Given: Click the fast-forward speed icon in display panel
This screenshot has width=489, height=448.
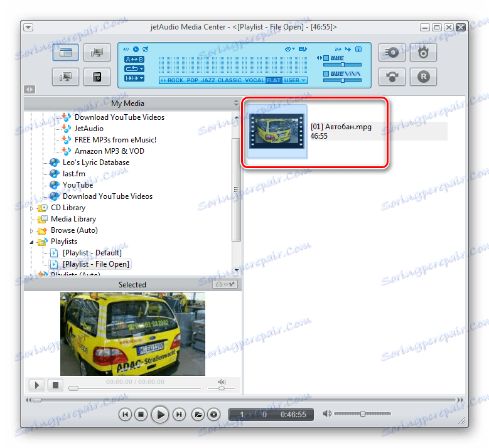Looking at the screenshot, I should pos(126,50).
